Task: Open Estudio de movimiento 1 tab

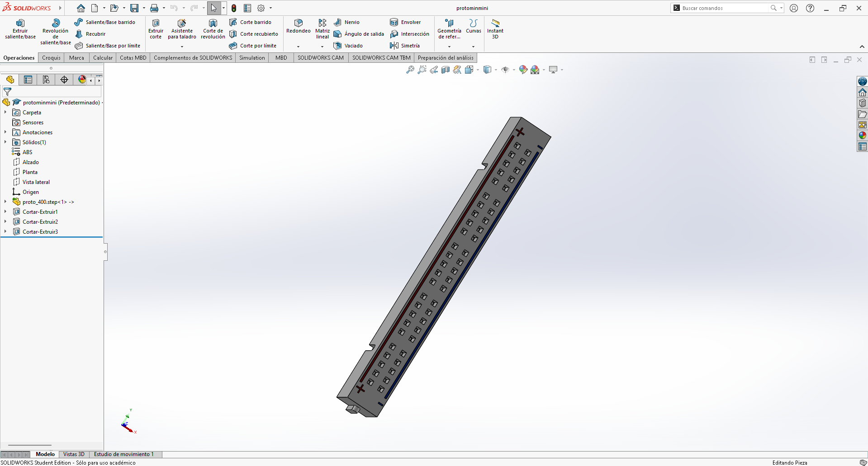Action: click(124, 454)
